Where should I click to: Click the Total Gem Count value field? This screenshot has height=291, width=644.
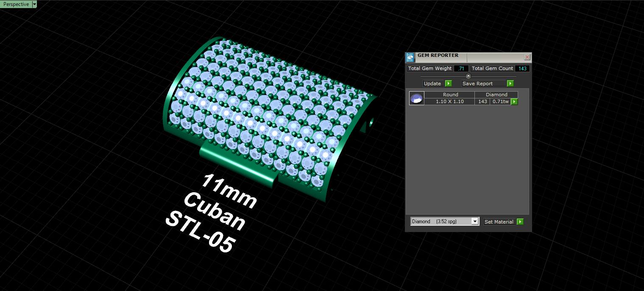pos(522,68)
